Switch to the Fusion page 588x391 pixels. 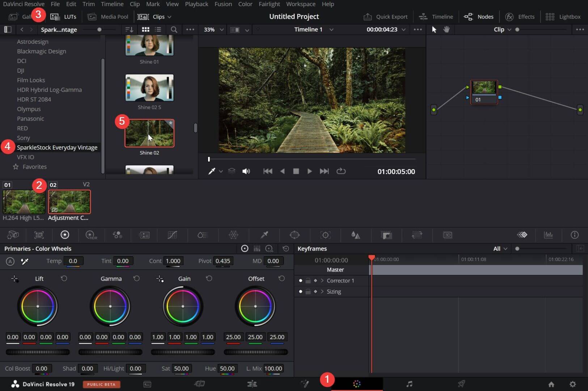[x=305, y=384]
